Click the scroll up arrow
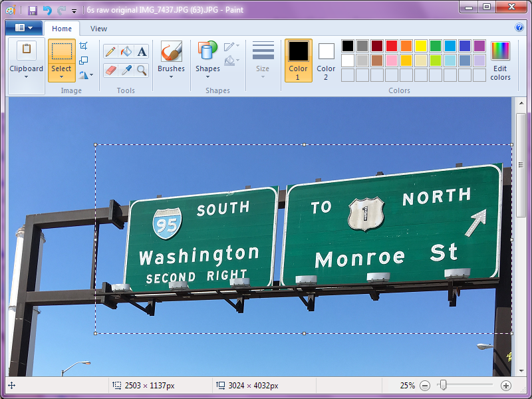 click(521, 103)
